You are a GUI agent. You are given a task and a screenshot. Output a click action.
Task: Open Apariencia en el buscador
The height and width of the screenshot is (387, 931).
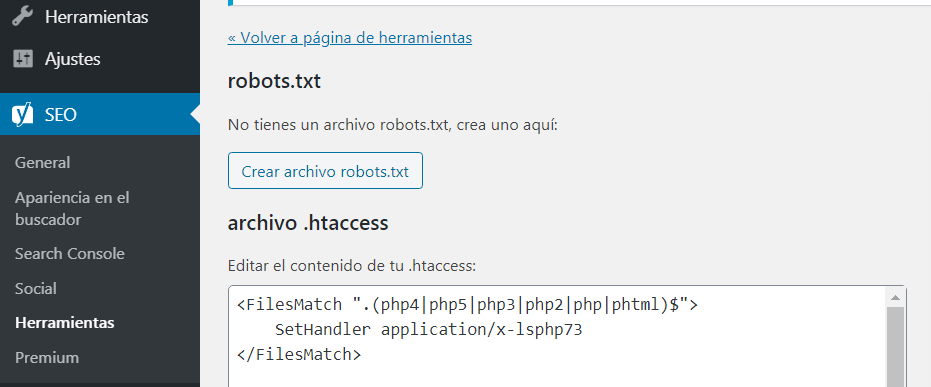[x=72, y=208]
